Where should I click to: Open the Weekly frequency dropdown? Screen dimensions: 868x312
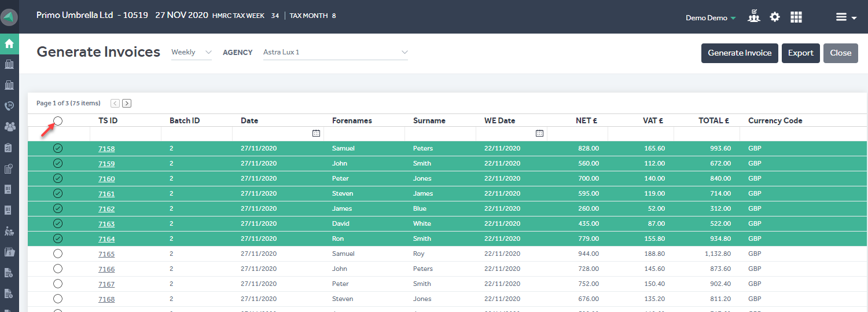coord(192,52)
